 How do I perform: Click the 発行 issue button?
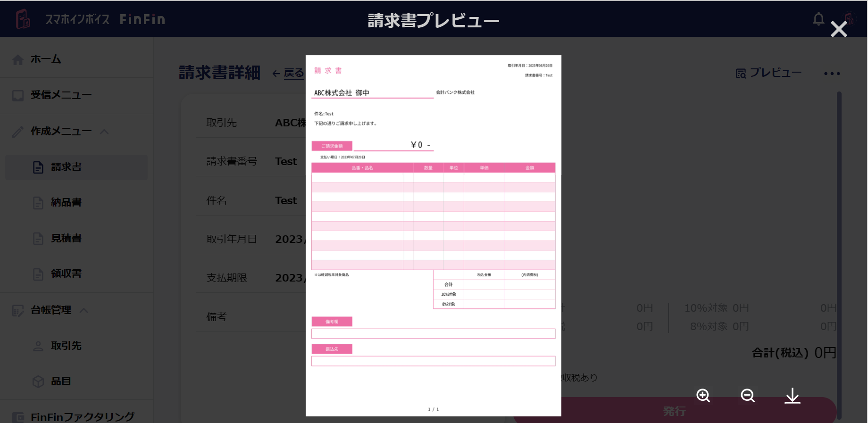click(675, 411)
